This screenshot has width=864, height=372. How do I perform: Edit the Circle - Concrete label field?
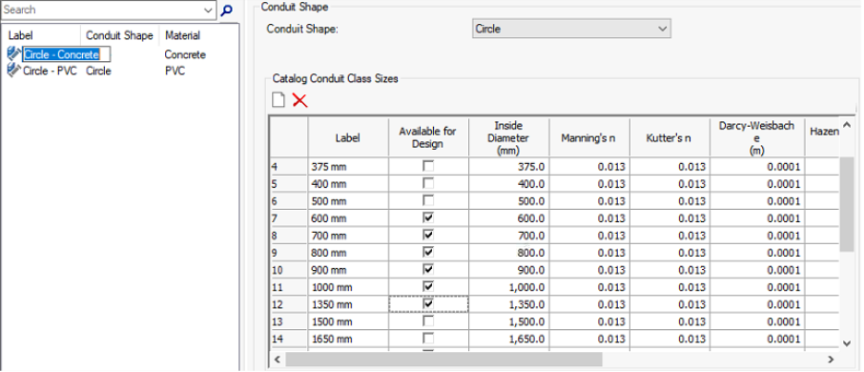pyautogui.click(x=66, y=55)
